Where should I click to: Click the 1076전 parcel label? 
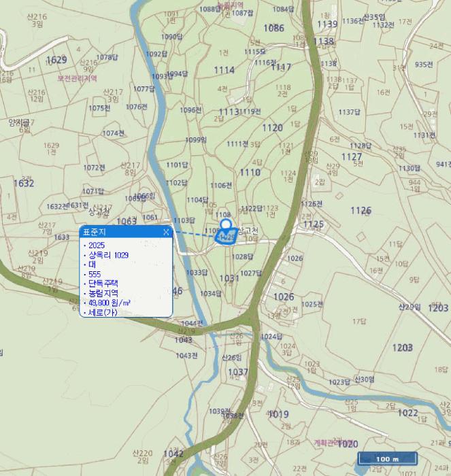point(136,107)
